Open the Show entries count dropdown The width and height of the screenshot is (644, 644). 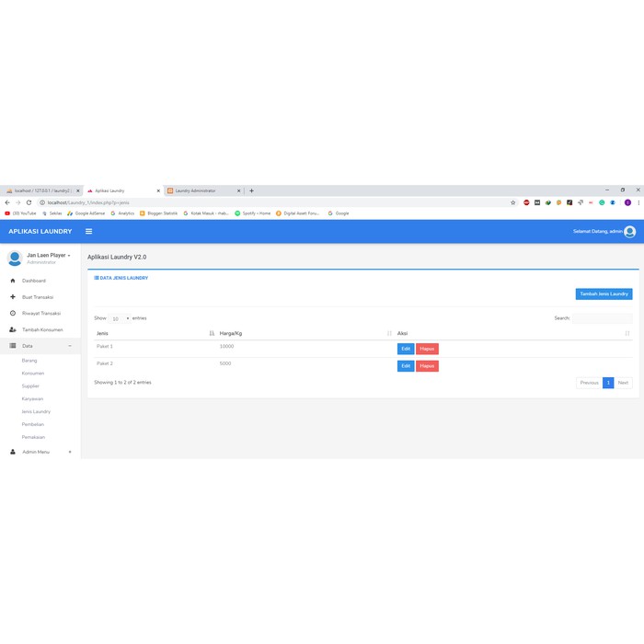pyautogui.click(x=120, y=318)
